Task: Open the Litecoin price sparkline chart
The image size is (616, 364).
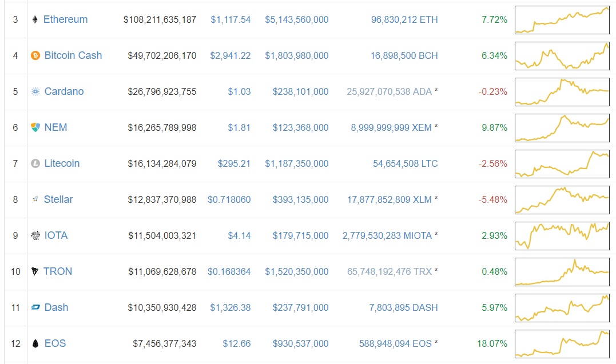Action: (562, 164)
